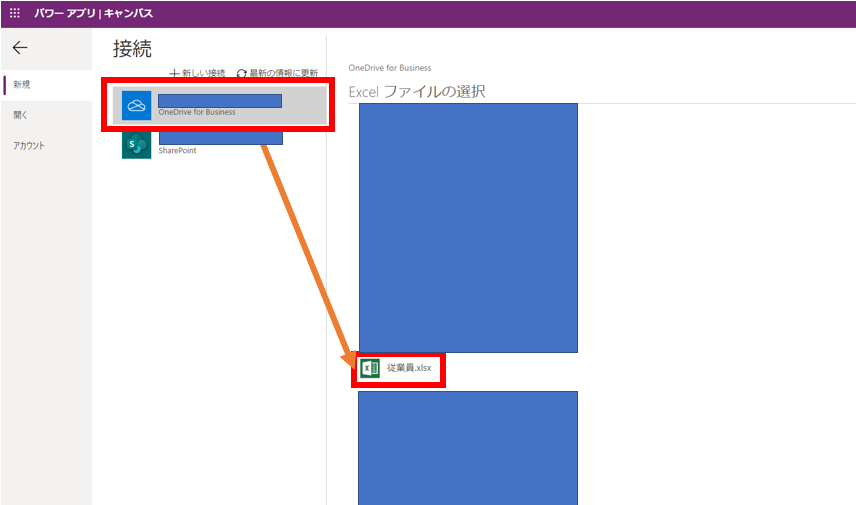Click the OneDrive for Business cloud icon
The image size is (856, 505).
pyautogui.click(x=136, y=105)
